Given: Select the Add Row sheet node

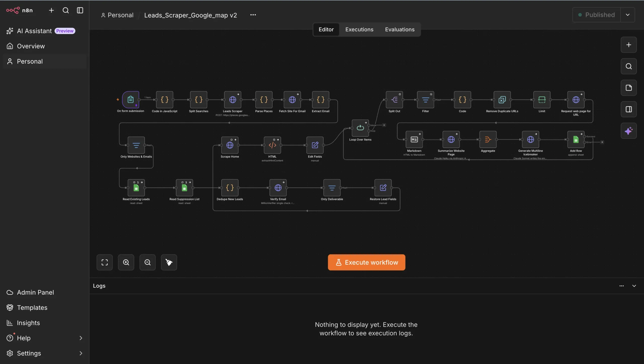Looking at the screenshot, I should (x=576, y=139).
